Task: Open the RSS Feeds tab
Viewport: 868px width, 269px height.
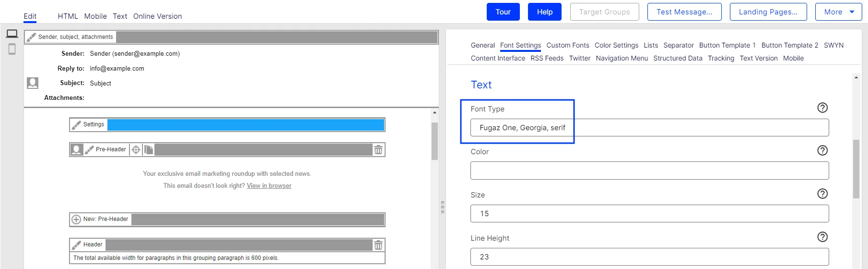Action: click(x=547, y=58)
